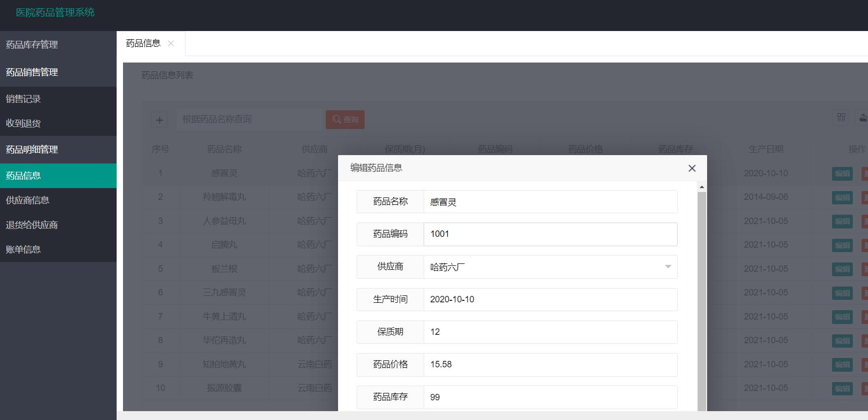Click the 药品库存 field with value 99

550,397
